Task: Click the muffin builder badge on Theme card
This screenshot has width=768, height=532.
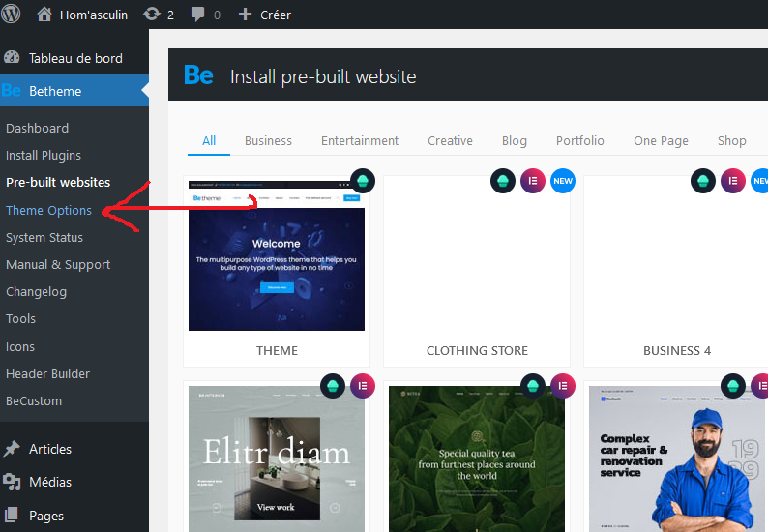Action: tap(363, 181)
